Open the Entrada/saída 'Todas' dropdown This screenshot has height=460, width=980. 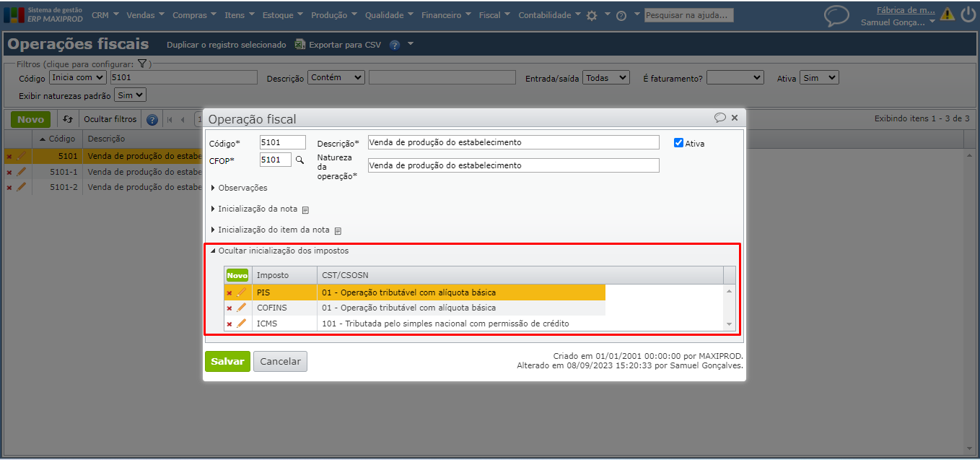[606, 77]
